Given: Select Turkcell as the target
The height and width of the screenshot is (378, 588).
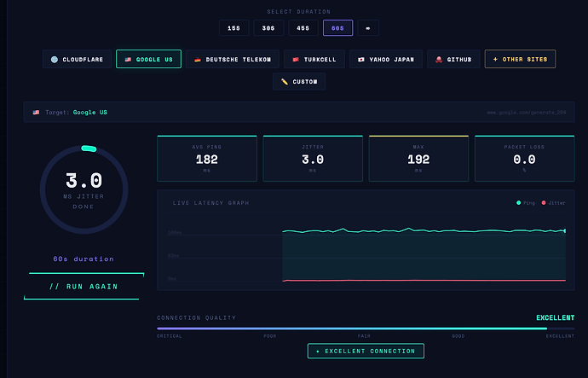Looking at the screenshot, I should click(314, 59).
